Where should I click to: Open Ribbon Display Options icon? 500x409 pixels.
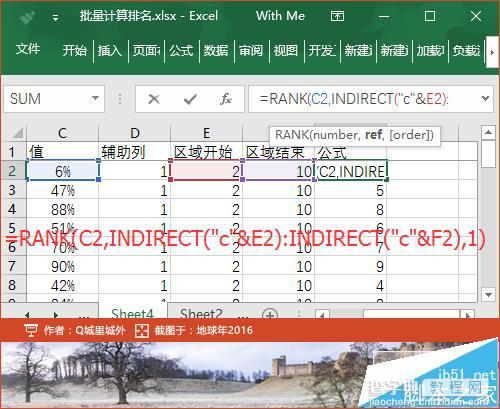tap(337, 16)
